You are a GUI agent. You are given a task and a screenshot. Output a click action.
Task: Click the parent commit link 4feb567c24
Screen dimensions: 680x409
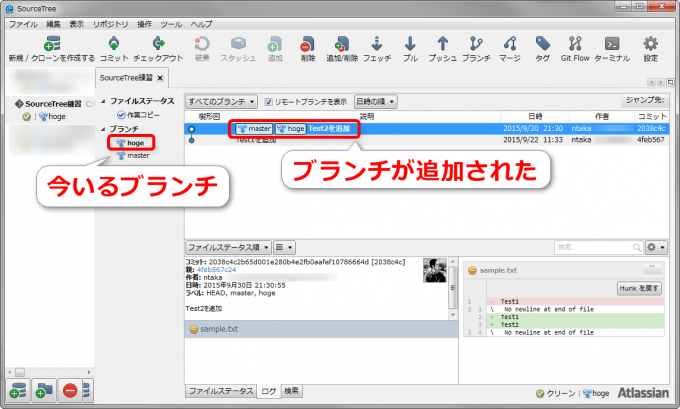click(216, 270)
